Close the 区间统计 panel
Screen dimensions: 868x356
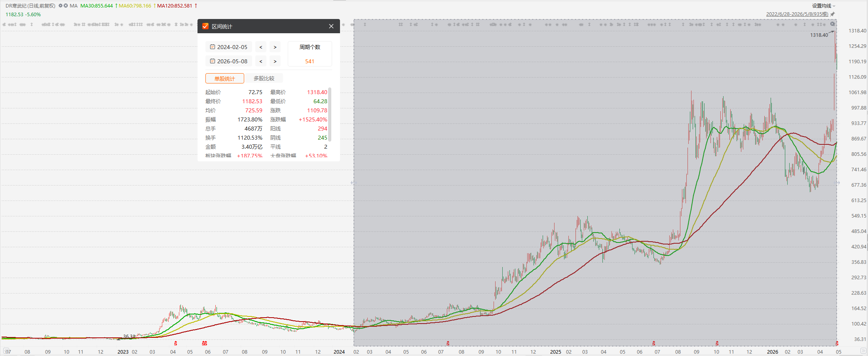click(331, 26)
